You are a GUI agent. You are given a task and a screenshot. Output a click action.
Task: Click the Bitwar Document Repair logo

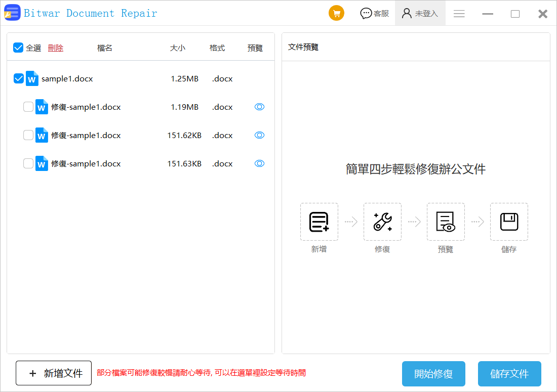pyautogui.click(x=12, y=13)
